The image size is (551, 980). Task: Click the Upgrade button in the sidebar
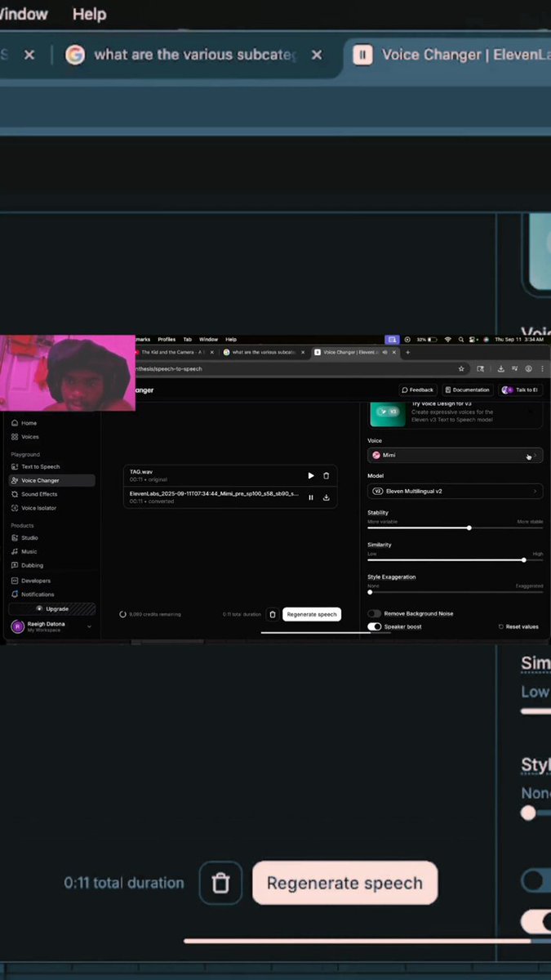(x=52, y=609)
